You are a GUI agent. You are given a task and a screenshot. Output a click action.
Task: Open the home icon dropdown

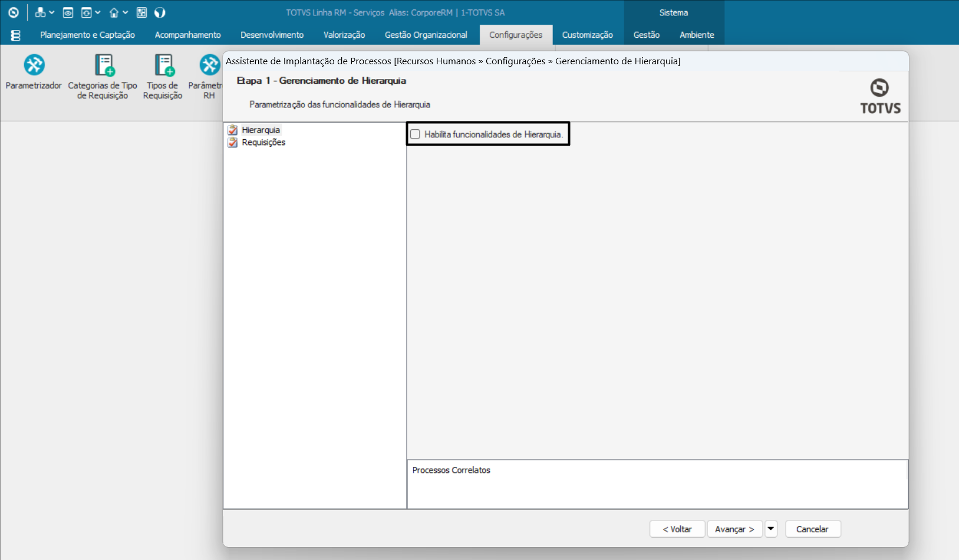coord(118,12)
